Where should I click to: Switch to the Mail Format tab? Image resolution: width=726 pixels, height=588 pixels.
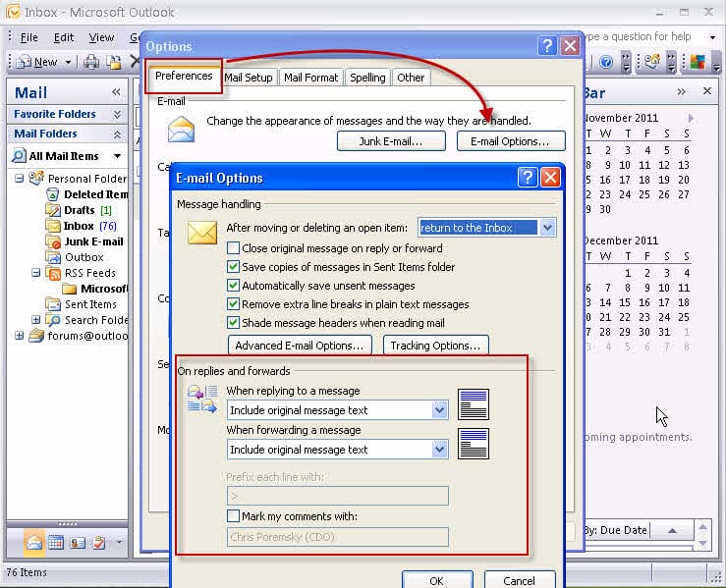pos(310,78)
